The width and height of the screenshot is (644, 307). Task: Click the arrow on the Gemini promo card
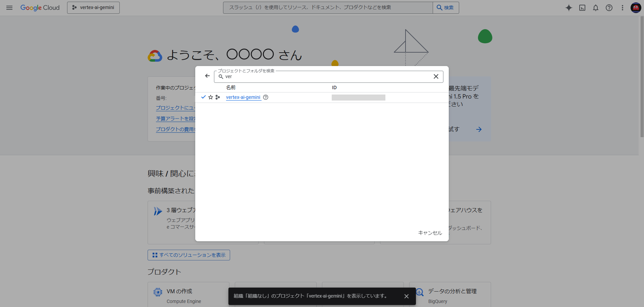click(x=479, y=129)
